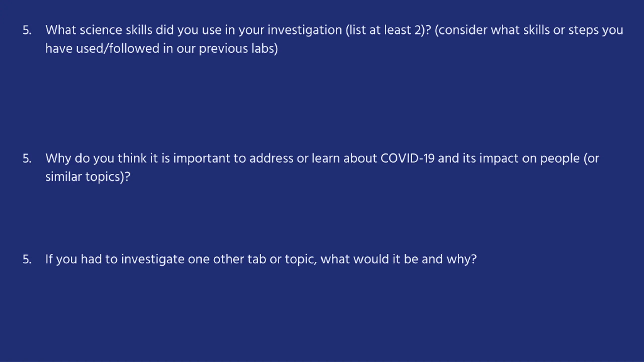Click the word 'COVID-19' in the second question

point(407,159)
